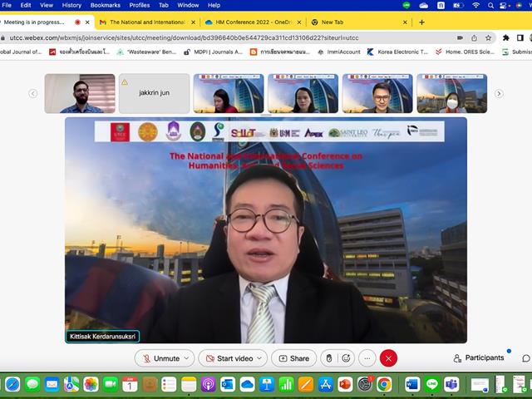Open Photos from the Dock

coord(91,384)
